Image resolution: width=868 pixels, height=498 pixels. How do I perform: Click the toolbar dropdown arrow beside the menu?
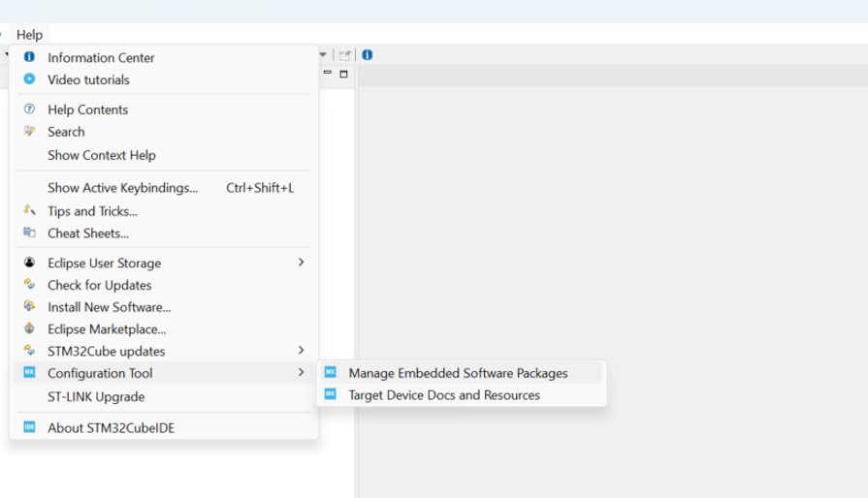coord(324,55)
